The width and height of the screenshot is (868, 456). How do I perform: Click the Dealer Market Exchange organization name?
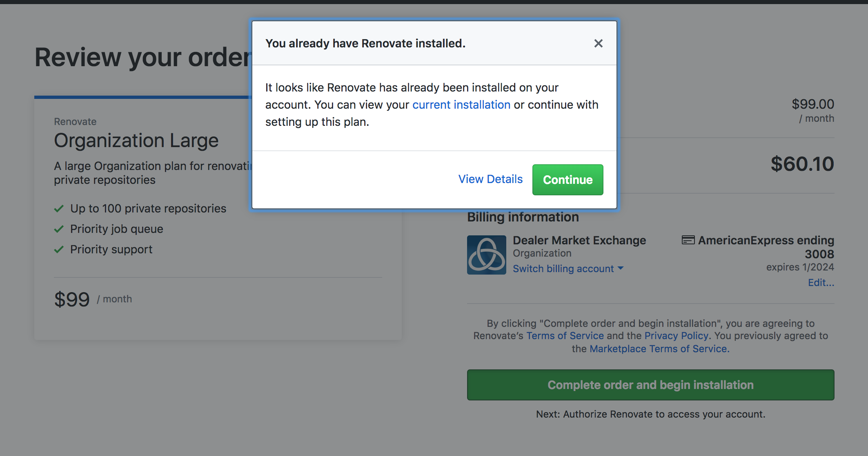(x=579, y=240)
